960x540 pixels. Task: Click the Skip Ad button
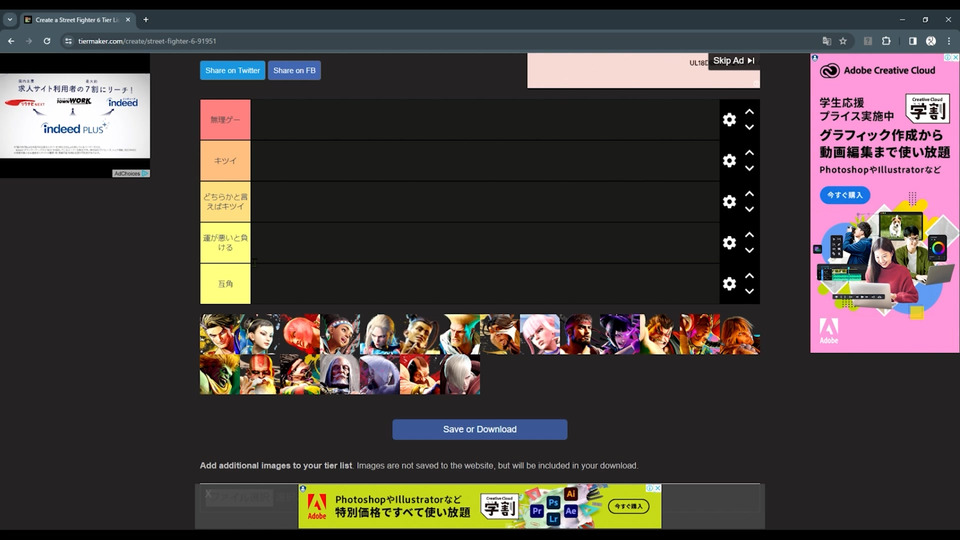pos(733,61)
